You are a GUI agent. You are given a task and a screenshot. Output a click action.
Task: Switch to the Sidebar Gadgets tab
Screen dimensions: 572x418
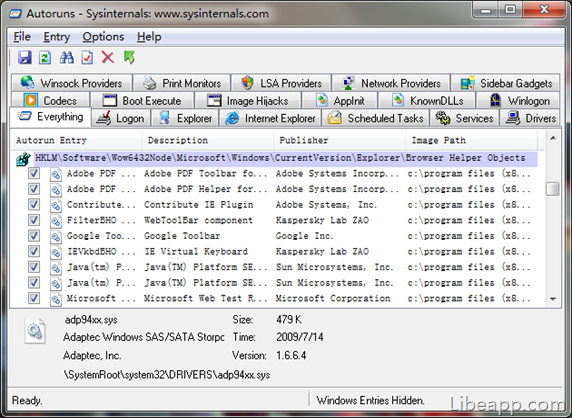[x=505, y=83]
